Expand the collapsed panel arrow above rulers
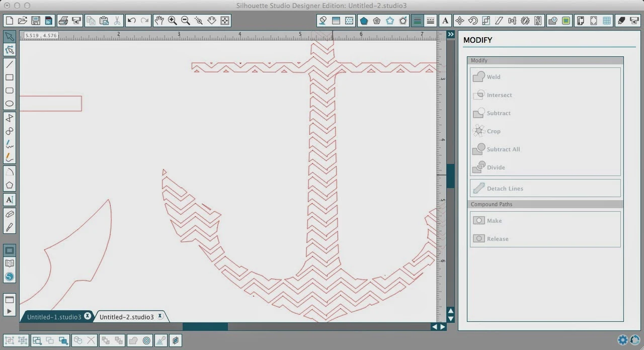This screenshot has width=644, height=350. click(450, 34)
